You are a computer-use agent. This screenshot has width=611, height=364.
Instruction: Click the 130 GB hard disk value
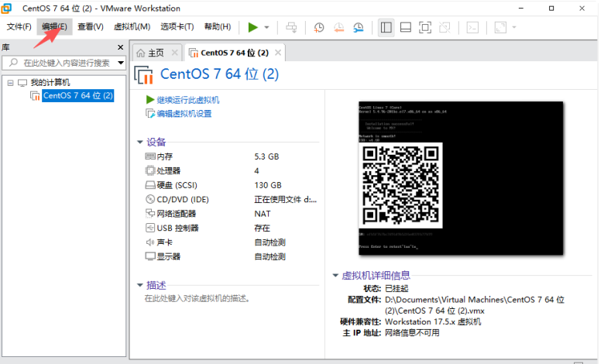[x=268, y=185]
